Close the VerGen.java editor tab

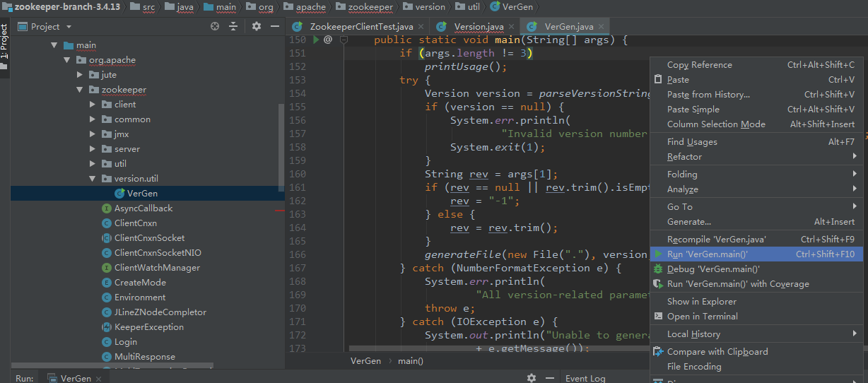[602, 27]
